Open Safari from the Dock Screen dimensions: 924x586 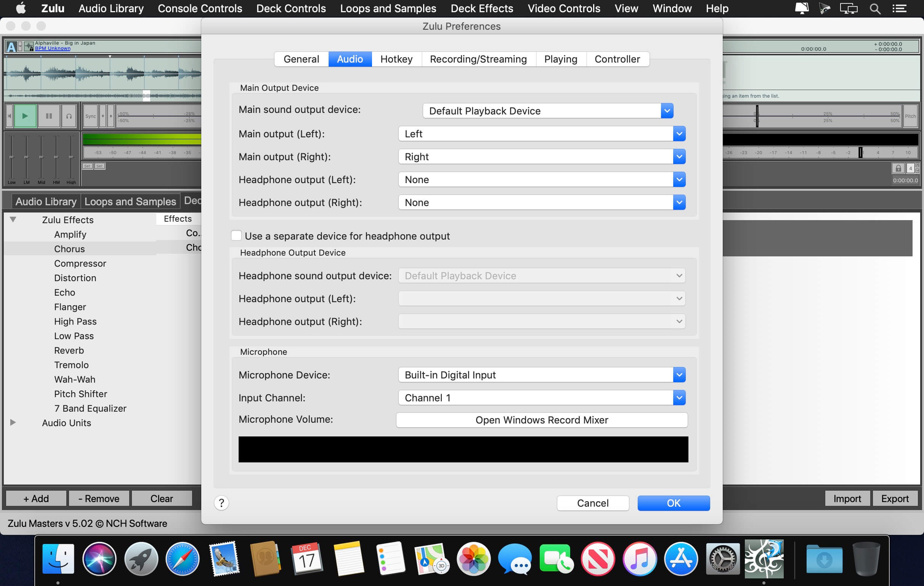182,559
